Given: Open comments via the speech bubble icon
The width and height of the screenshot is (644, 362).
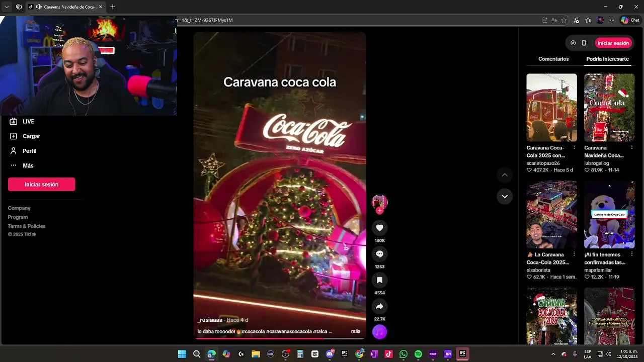Looking at the screenshot, I should (x=379, y=254).
